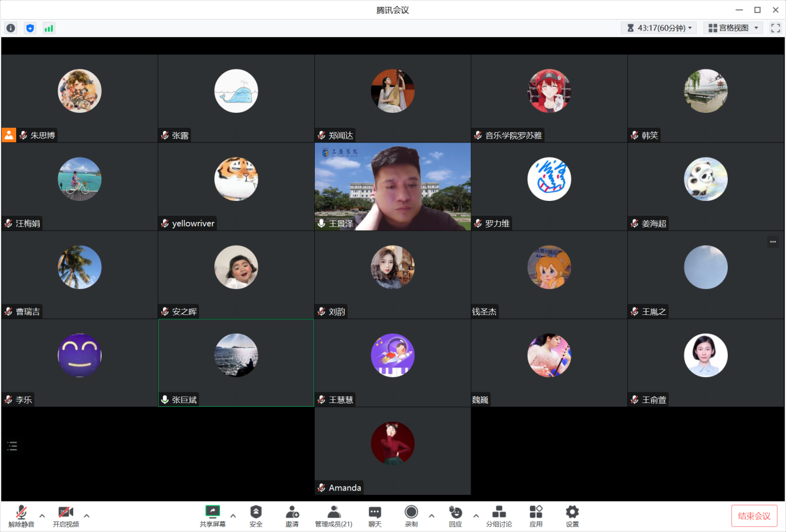Image resolution: width=786 pixels, height=532 pixels.
Task: Click End Meeting (结束会议) button
Action: (754, 516)
